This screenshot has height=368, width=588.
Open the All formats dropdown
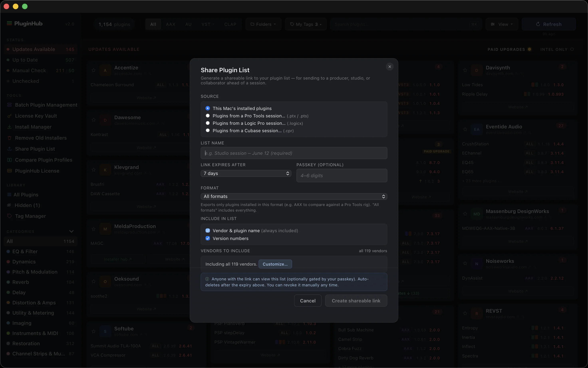pyautogui.click(x=294, y=196)
